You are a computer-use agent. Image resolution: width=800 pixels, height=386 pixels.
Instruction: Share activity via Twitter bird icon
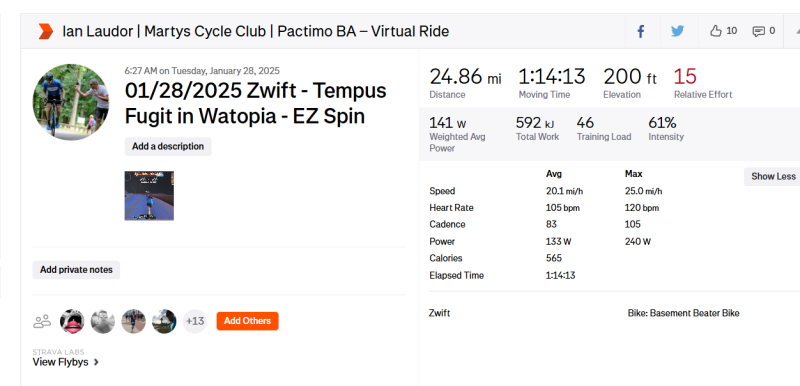pos(677,32)
